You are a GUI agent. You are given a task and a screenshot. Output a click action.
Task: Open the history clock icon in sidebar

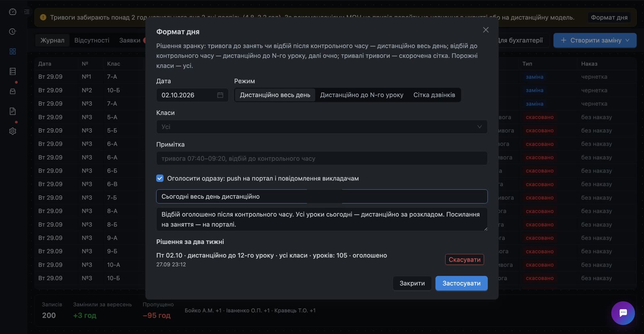click(12, 31)
